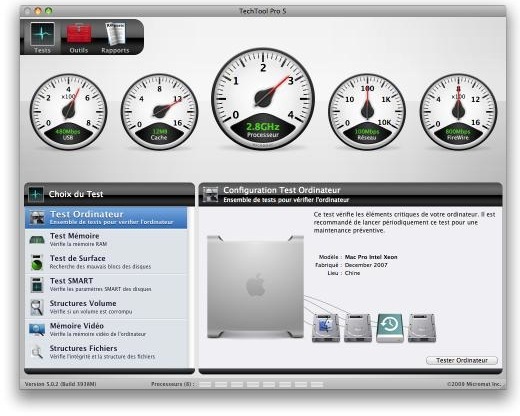Click the Test Mémoire RAM chip icon
The height and width of the screenshot is (416, 520).
37,240
